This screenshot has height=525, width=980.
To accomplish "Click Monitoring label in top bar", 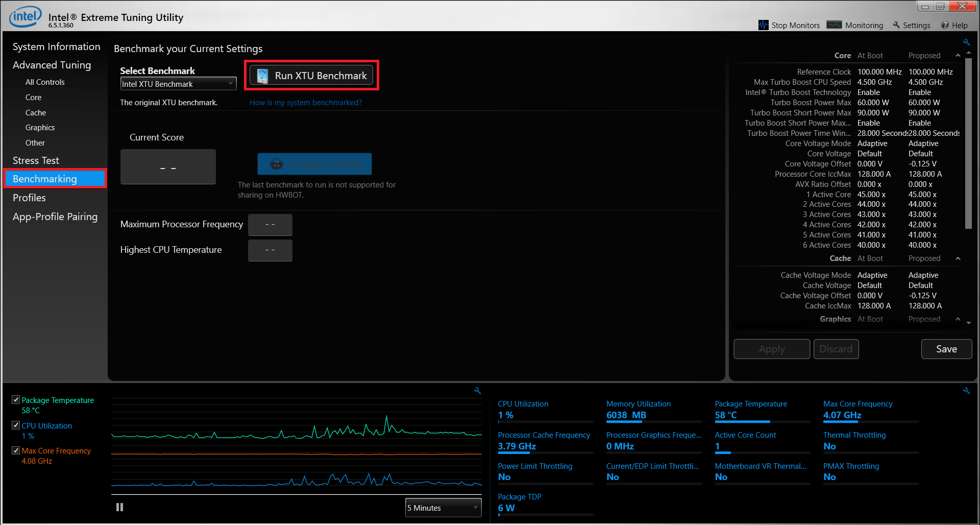I will click(864, 25).
